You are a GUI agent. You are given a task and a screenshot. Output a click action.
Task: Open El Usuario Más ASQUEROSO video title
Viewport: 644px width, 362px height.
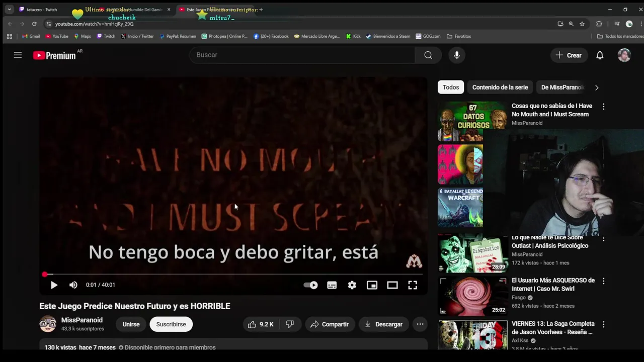pyautogui.click(x=553, y=285)
